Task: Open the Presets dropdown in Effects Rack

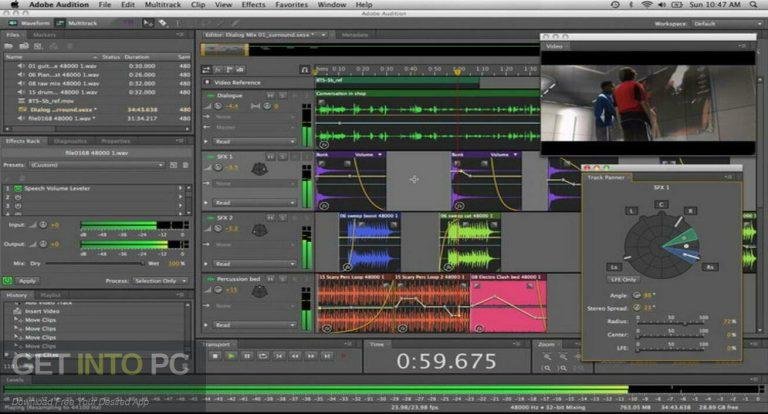Action: [x=97, y=165]
